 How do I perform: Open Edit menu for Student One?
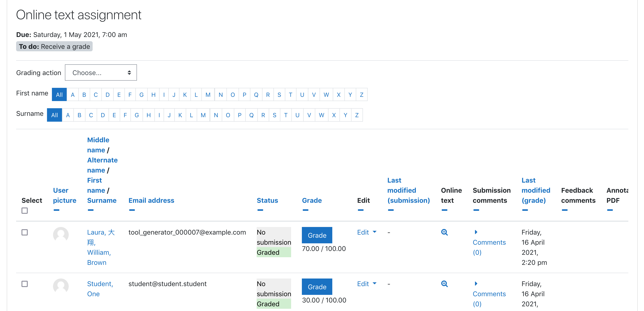[367, 284]
